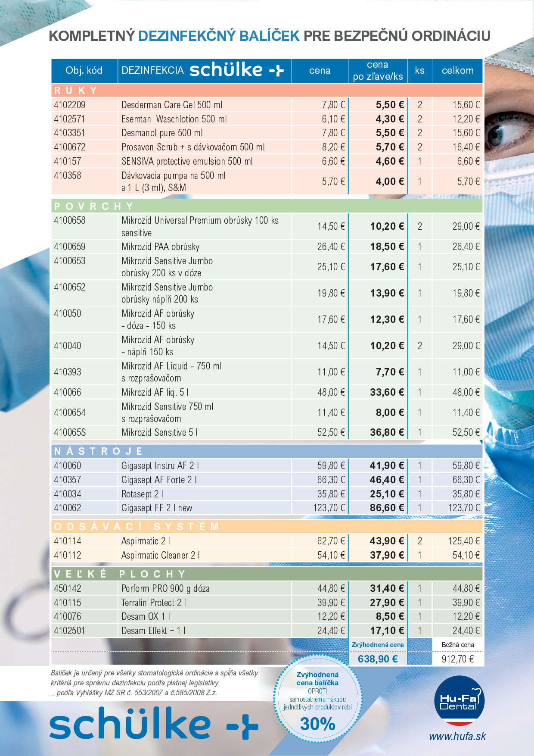Image resolution: width=534 pixels, height=756 pixels.
Task: Click the regular price 912,70 €
Action: coord(457,659)
